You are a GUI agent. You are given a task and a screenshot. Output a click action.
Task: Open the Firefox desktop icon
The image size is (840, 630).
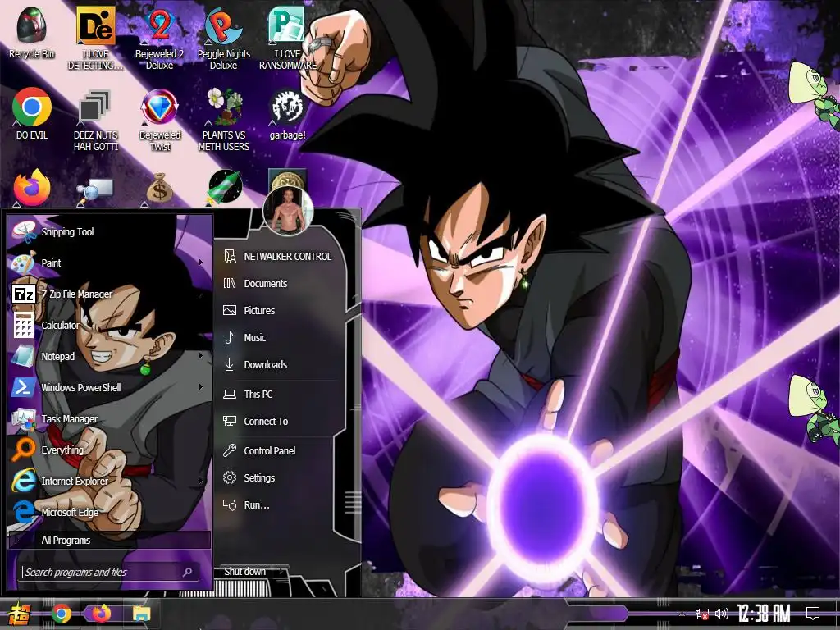(x=32, y=188)
